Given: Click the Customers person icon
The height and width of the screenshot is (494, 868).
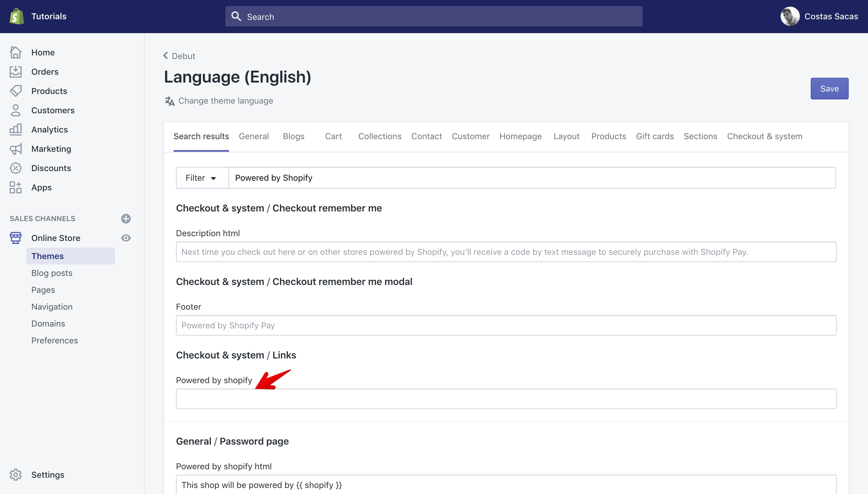Looking at the screenshot, I should (x=16, y=110).
